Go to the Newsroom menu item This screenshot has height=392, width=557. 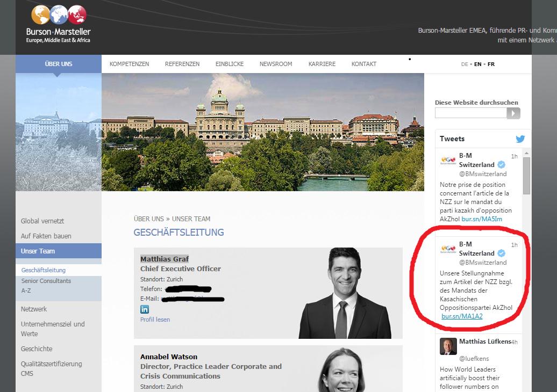[276, 64]
